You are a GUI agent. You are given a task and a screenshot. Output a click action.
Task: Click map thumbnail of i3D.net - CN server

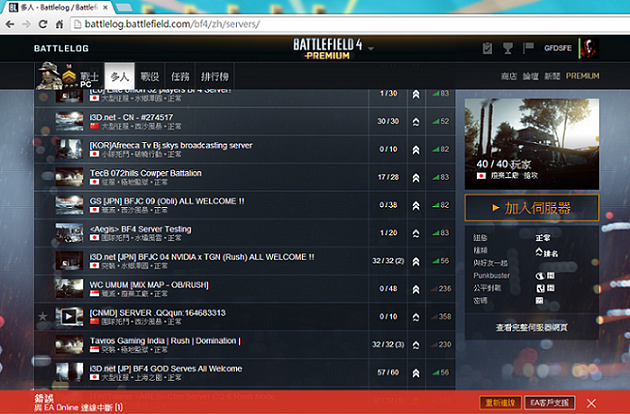[x=69, y=121]
